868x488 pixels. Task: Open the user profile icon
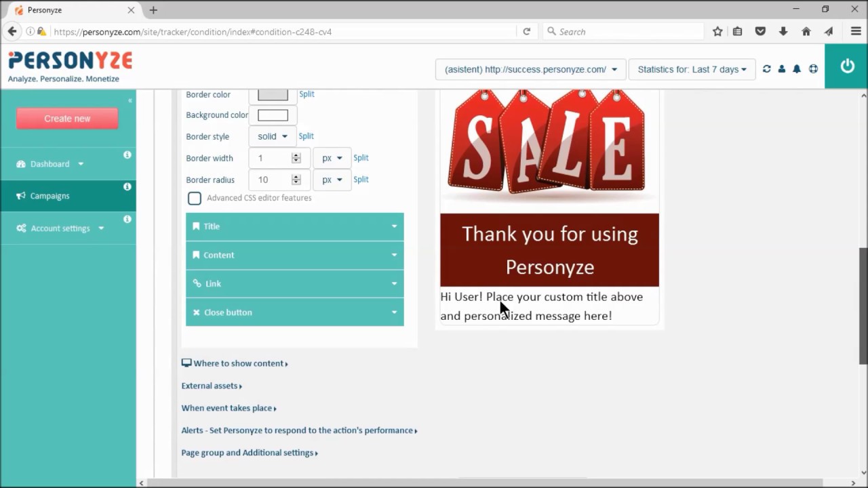point(782,69)
